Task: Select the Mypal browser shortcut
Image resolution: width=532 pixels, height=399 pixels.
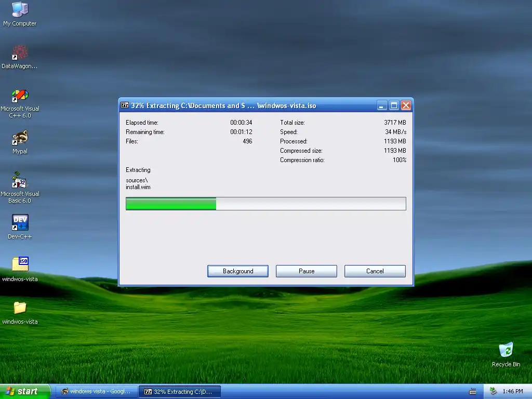Action: [x=20, y=142]
